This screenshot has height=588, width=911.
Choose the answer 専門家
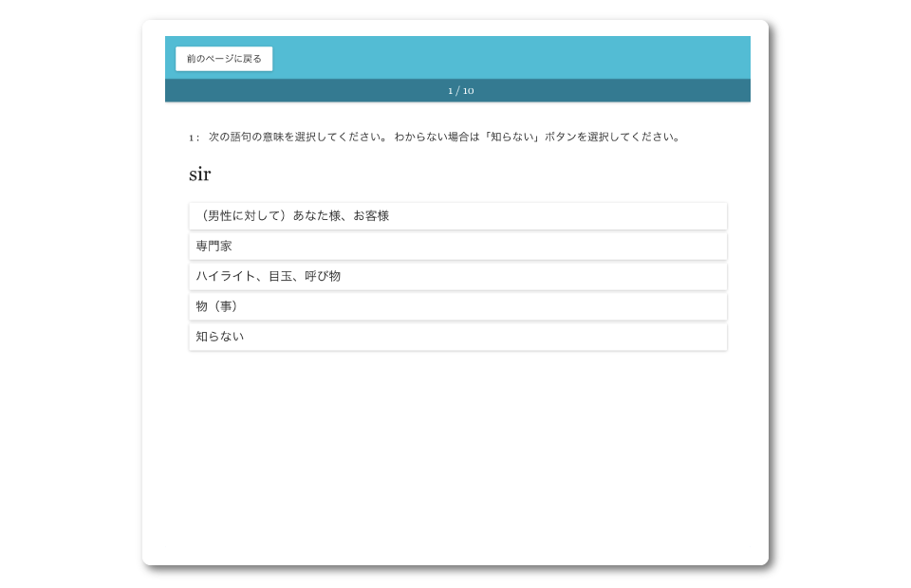point(457,247)
